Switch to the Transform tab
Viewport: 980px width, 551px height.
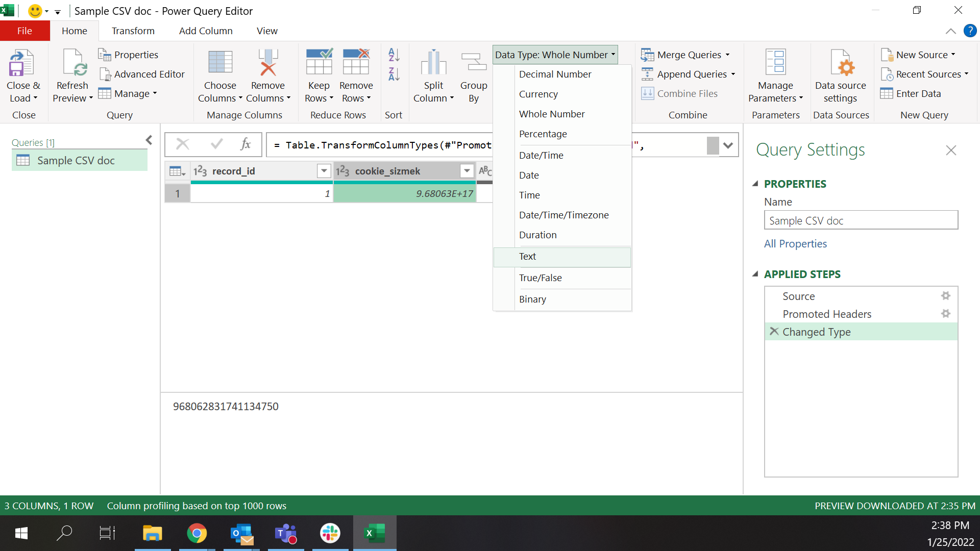coord(133,31)
